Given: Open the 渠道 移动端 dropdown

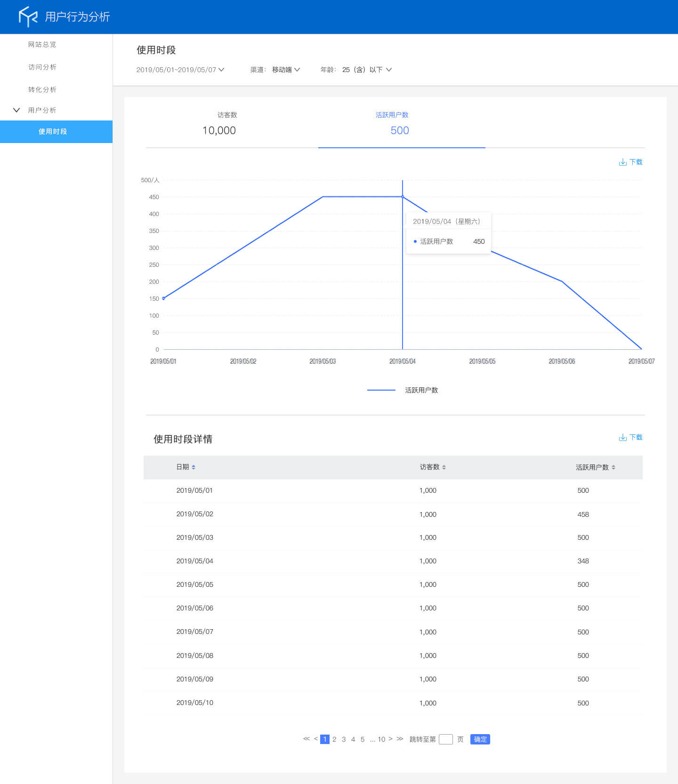Looking at the screenshot, I should (286, 70).
